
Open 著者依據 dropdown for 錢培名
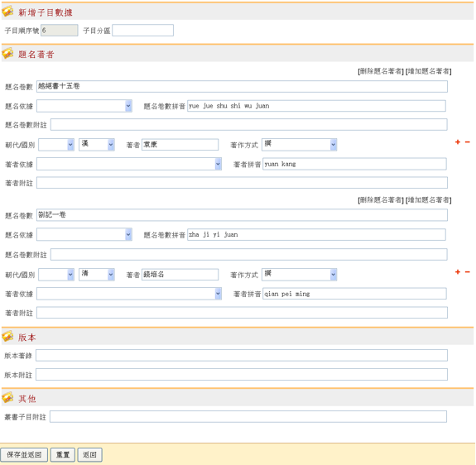coord(129,294)
